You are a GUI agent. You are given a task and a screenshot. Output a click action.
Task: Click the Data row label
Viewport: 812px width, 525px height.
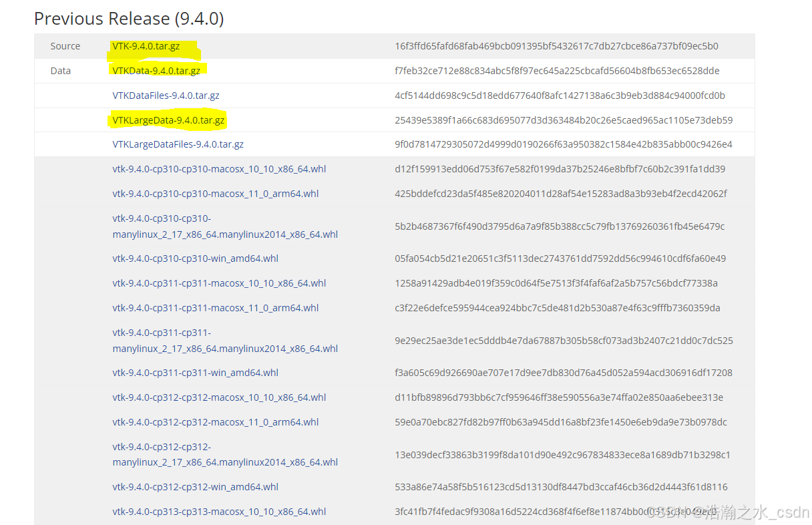tap(60, 71)
